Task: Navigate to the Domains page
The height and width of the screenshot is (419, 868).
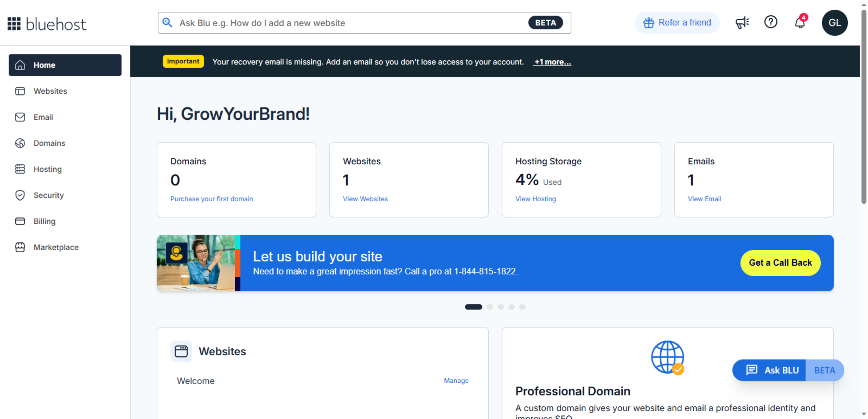Action: (x=49, y=143)
